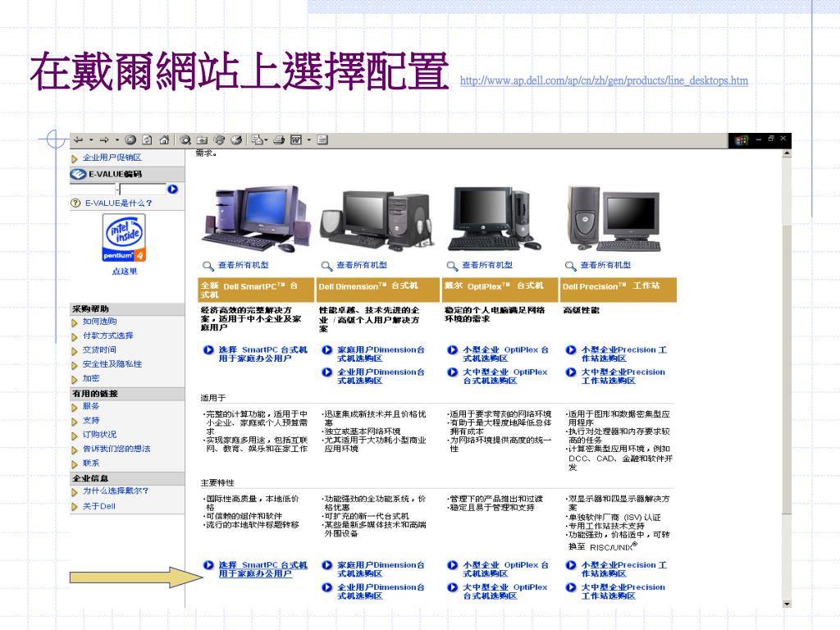Click the second E-VALUE code input box

click(x=143, y=189)
